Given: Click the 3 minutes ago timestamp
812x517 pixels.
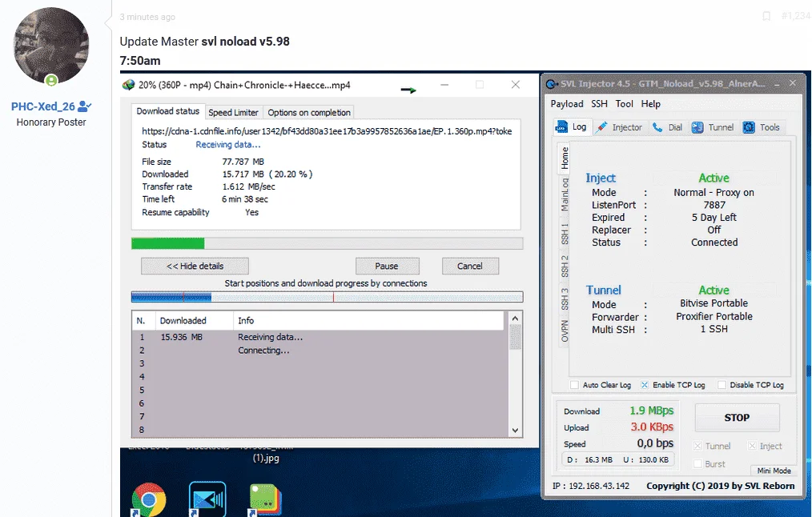Looking at the screenshot, I should click(147, 17).
